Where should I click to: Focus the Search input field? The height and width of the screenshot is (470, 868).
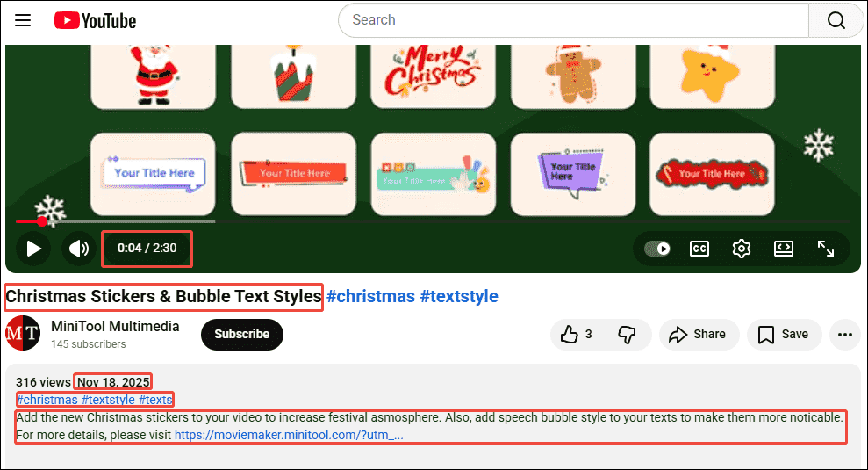(574, 20)
